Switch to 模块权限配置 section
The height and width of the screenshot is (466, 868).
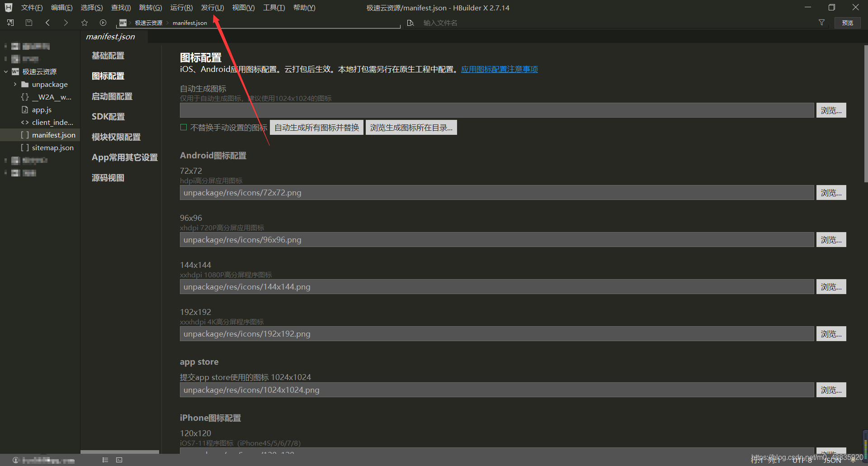[x=116, y=137]
